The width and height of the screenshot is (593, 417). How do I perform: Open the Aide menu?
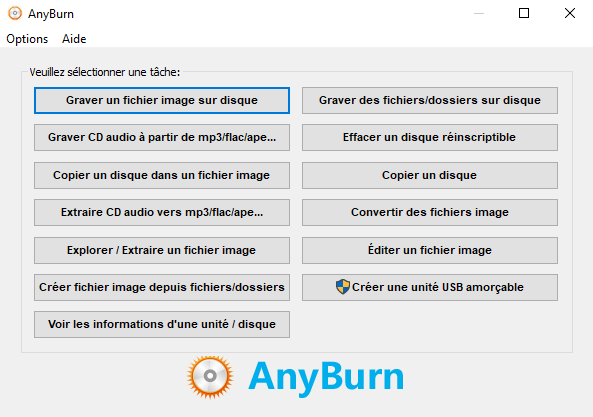(74, 39)
